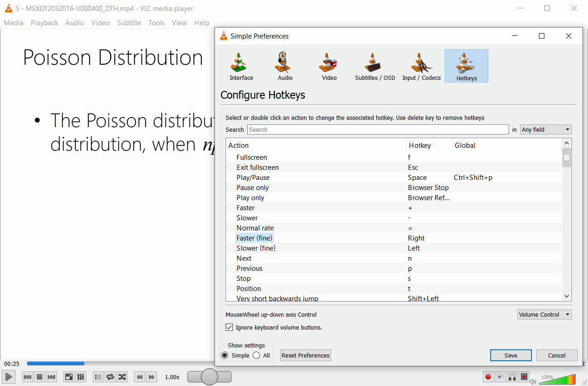Uncheck Ignore keyboard volume buttons

coord(229,328)
